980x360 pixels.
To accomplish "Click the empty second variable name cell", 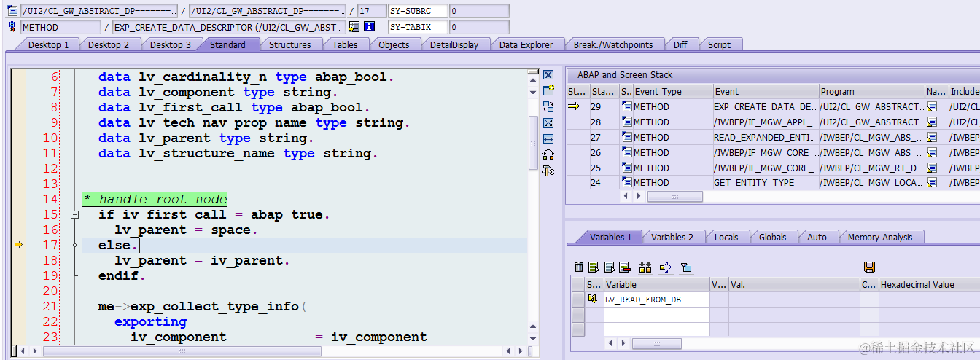I will [656, 314].
